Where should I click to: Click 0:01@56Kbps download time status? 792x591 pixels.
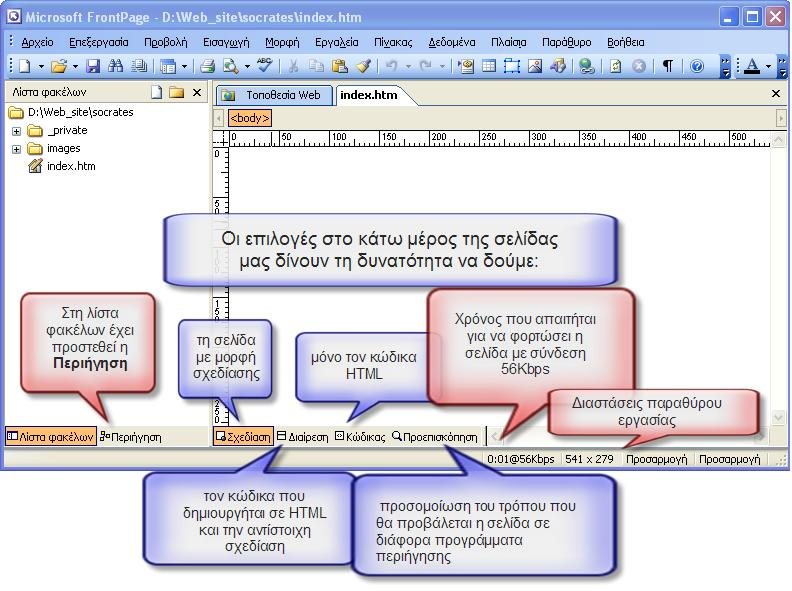click(x=521, y=459)
